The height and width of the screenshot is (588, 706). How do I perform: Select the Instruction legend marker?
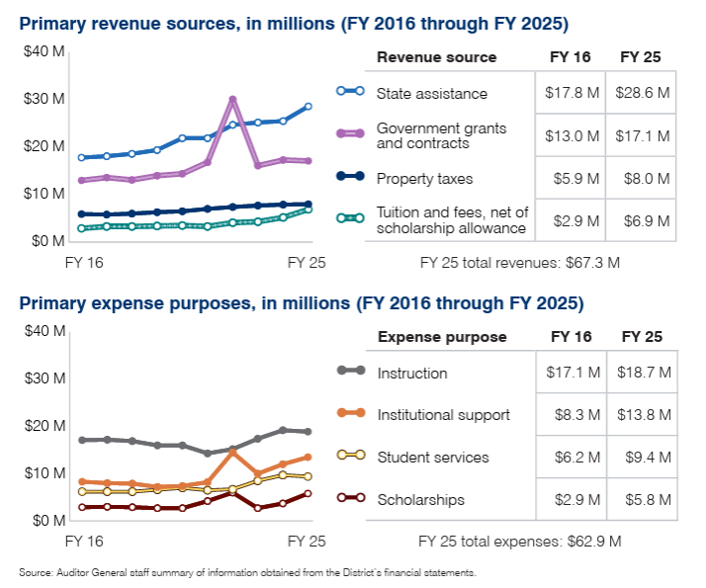351,371
